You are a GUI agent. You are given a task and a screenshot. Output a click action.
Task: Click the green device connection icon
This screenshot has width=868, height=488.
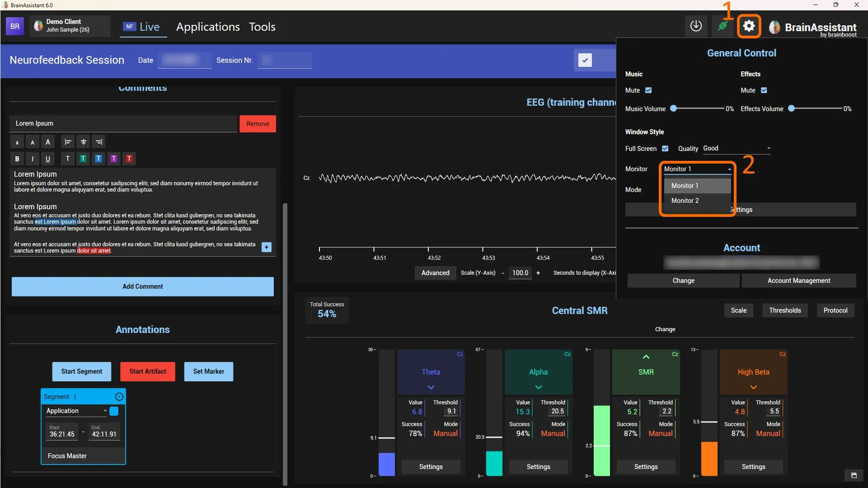(723, 26)
